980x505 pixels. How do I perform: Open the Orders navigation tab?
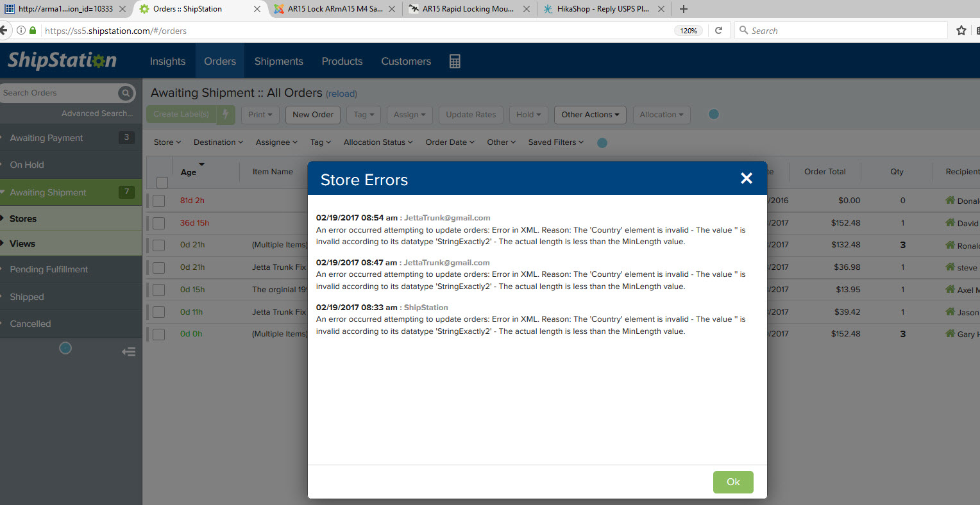220,61
